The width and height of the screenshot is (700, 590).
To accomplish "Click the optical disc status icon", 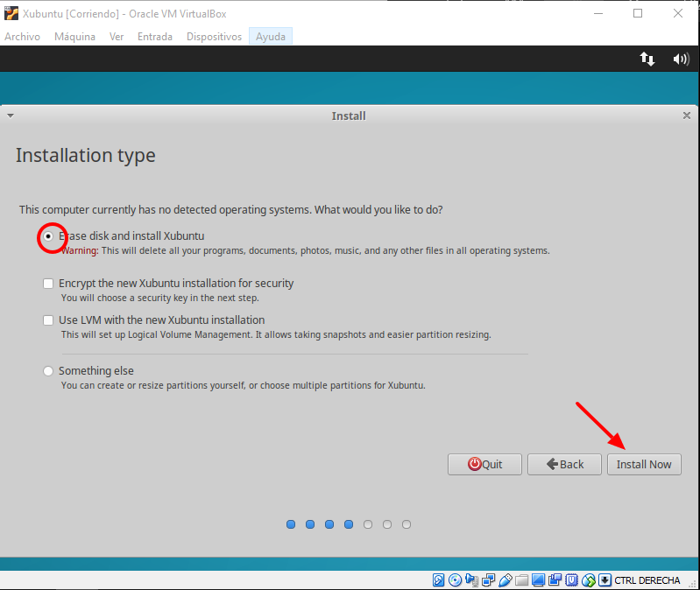I will coord(455,579).
